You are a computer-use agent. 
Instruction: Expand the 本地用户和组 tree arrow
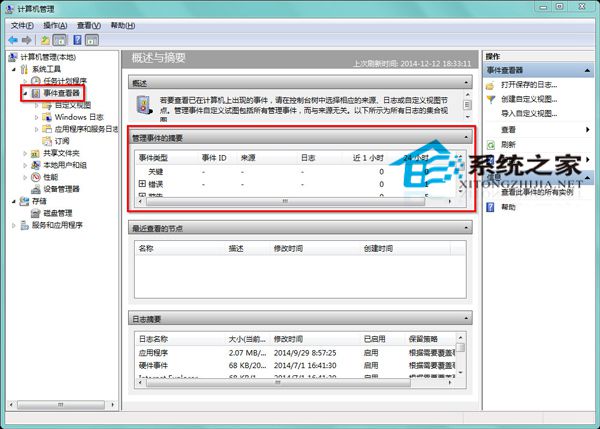coord(25,165)
